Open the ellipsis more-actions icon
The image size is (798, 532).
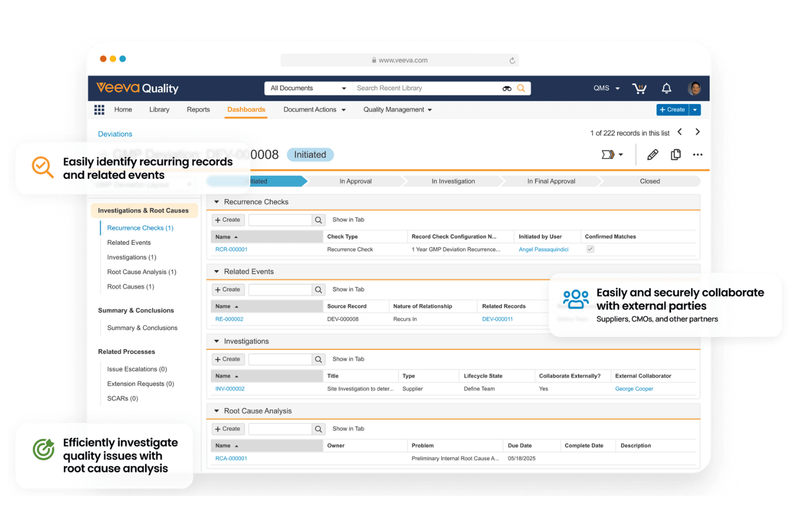point(697,155)
